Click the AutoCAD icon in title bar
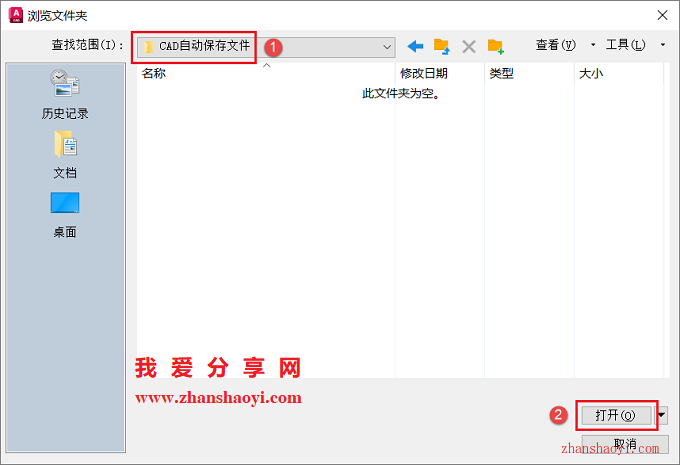Image resolution: width=680 pixels, height=465 pixels. coord(16,15)
